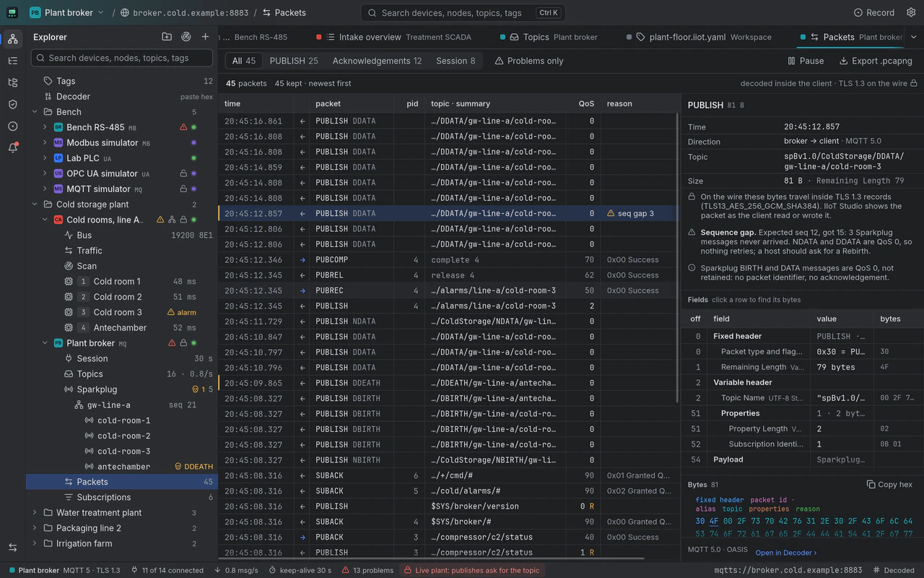Select the PUBCOMP complete 4 packet row

click(448, 259)
